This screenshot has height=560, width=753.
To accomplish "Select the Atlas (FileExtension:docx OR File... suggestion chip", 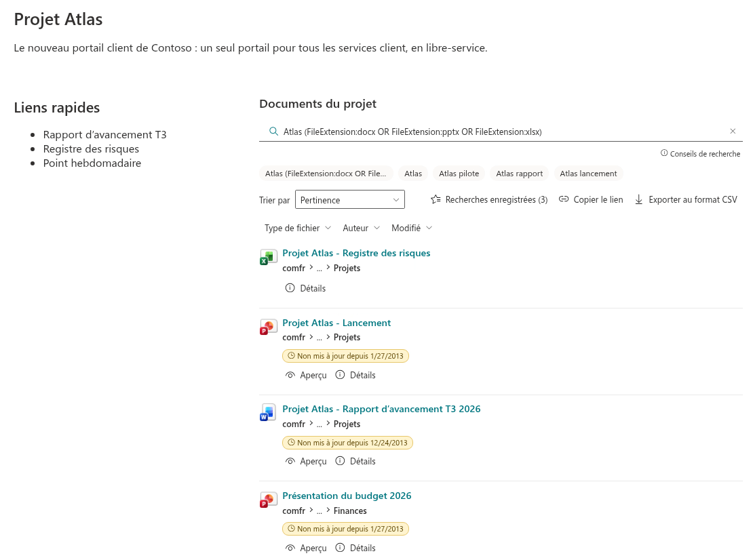I will (326, 174).
